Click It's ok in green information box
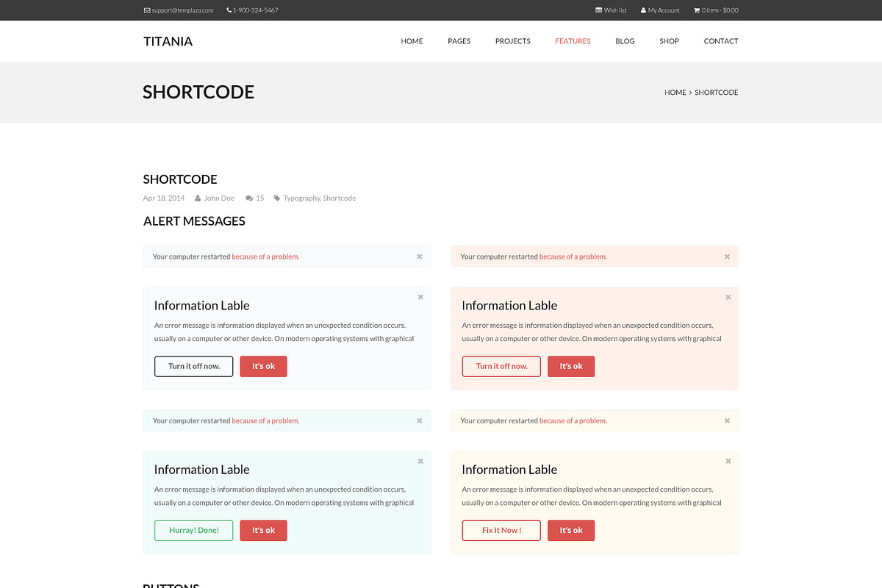The height and width of the screenshot is (588, 882). (x=264, y=530)
